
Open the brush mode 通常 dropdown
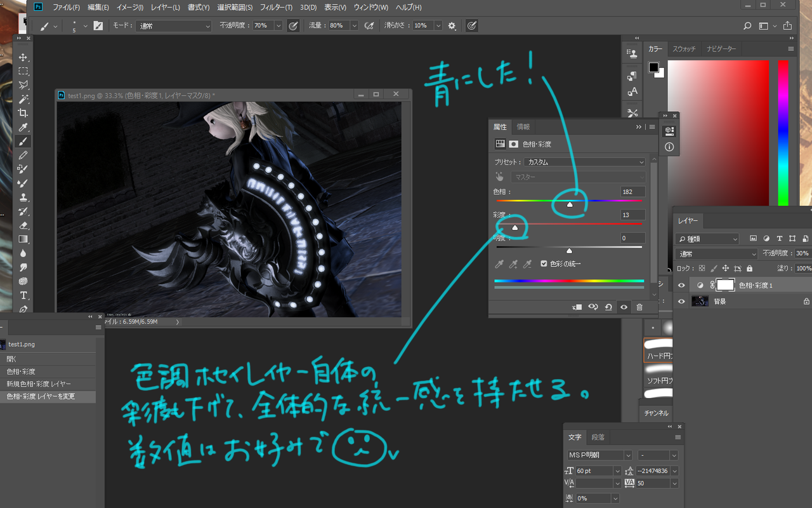pyautogui.click(x=174, y=26)
